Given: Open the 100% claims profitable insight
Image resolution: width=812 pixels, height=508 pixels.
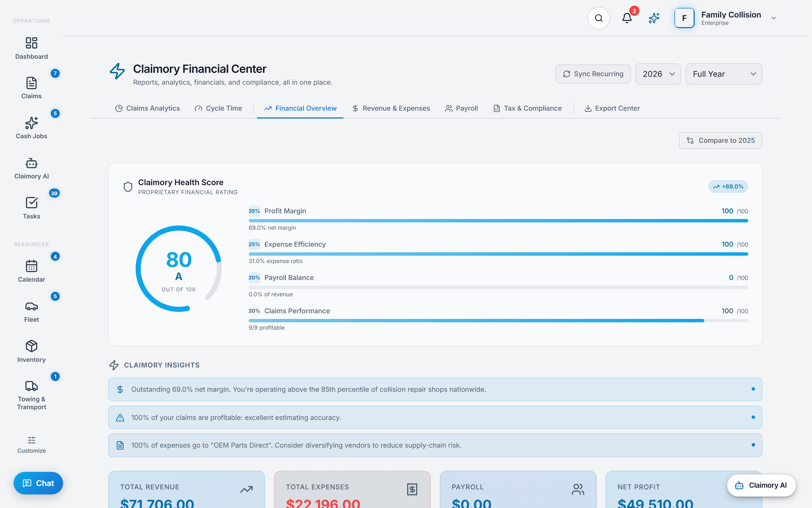Looking at the screenshot, I should tap(435, 418).
